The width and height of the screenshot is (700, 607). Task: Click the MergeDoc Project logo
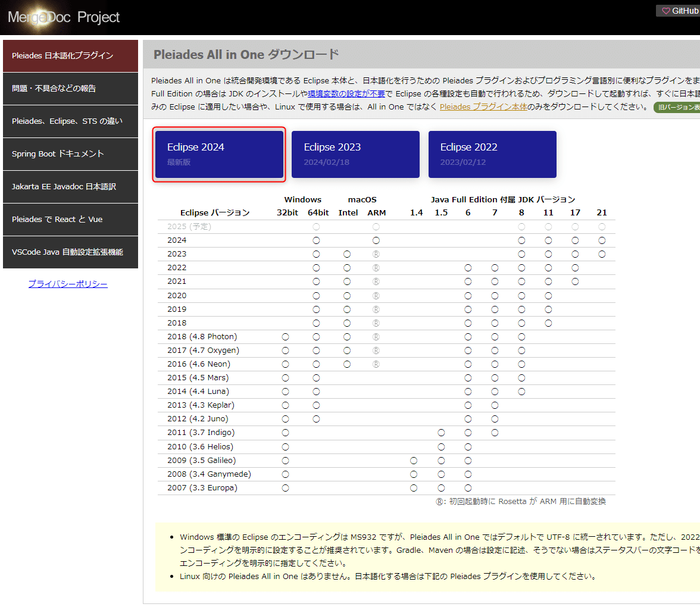(x=63, y=17)
